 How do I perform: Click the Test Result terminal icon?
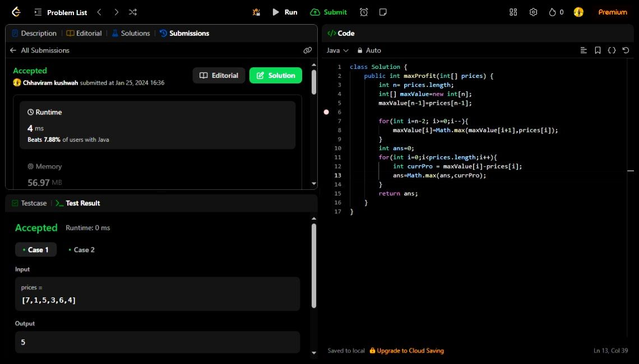point(59,203)
